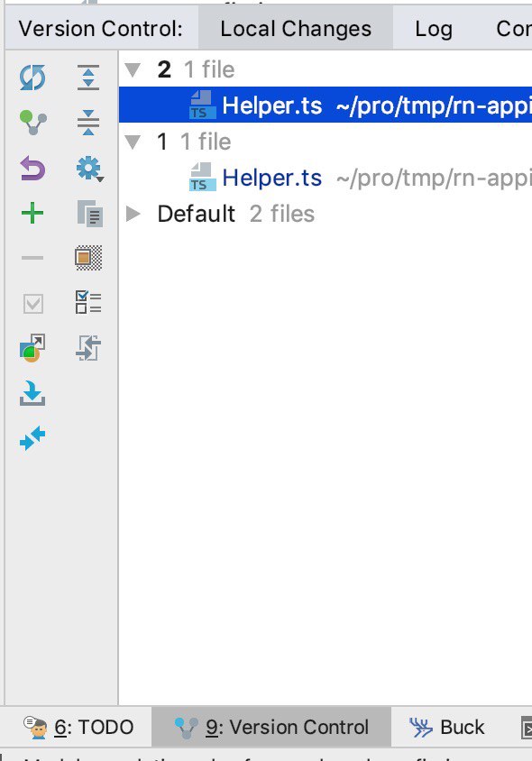Select Helper.ts under changelist 1
Screen dimensions: 532x761
click(x=326, y=178)
